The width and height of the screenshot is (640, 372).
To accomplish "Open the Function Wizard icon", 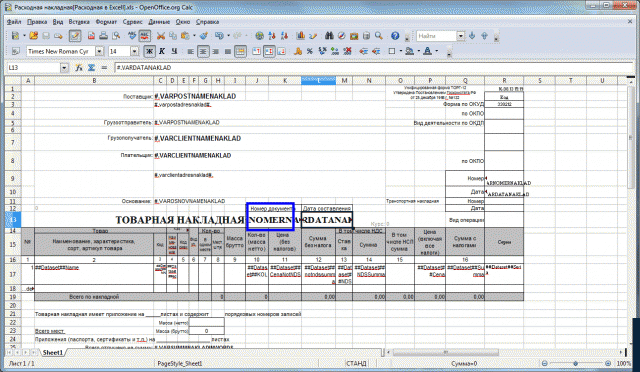I will tap(79, 67).
